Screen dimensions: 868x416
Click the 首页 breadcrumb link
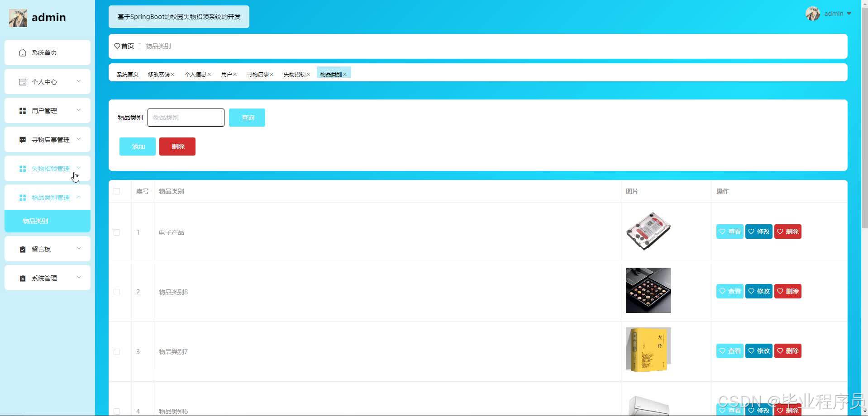coord(128,46)
